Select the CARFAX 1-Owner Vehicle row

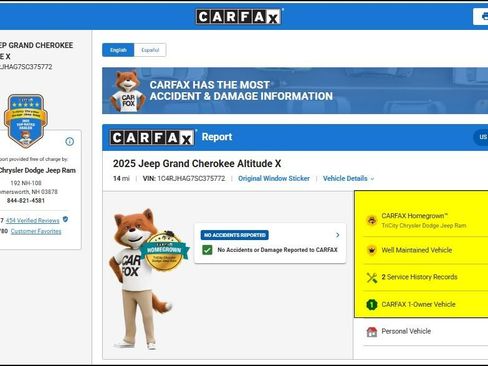[x=425, y=304]
